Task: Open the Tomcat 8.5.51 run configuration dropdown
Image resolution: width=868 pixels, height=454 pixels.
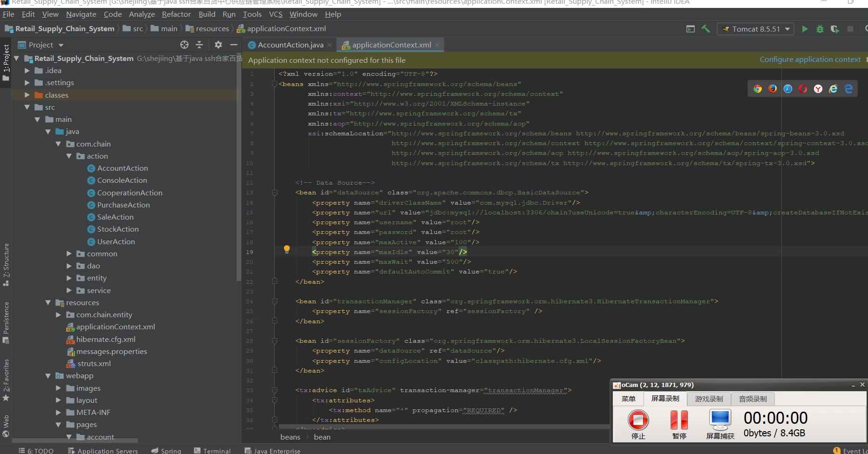Action: [x=755, y=29]
